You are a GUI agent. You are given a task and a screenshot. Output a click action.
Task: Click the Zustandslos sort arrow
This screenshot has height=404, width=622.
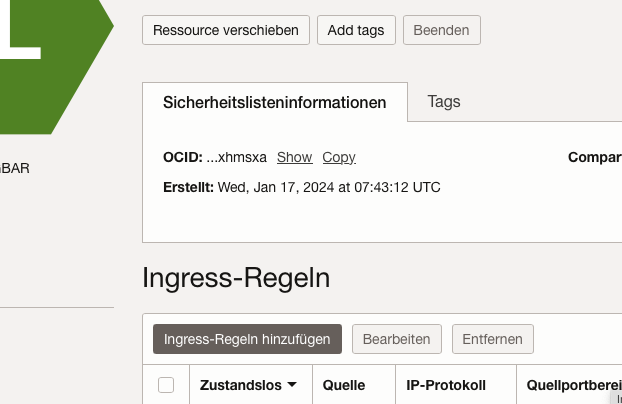292,385
